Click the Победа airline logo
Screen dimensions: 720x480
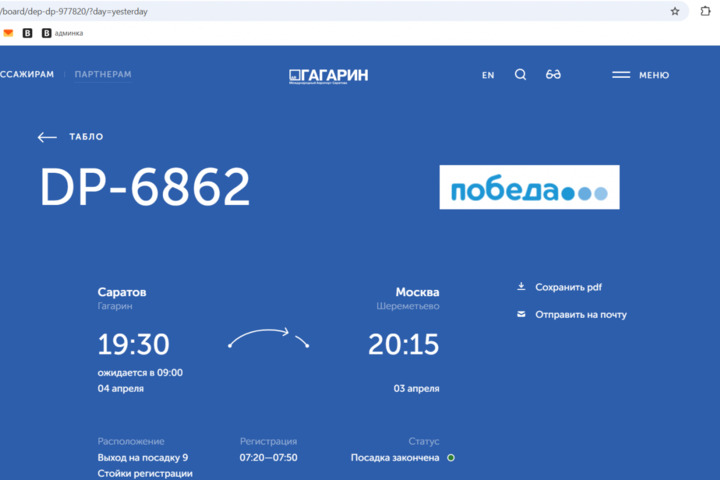tap(529, 188)
